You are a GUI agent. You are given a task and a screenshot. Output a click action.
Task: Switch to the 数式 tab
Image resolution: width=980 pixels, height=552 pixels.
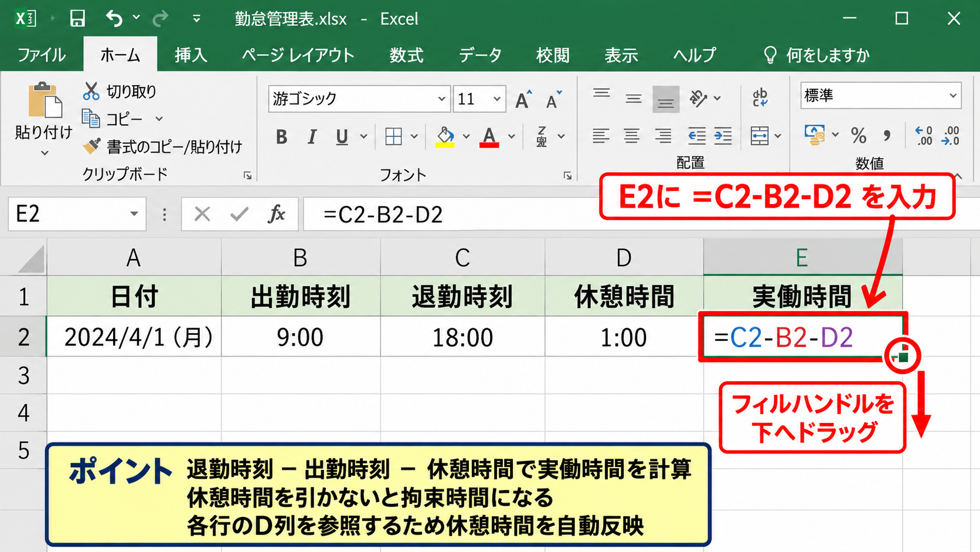point(406,55)
